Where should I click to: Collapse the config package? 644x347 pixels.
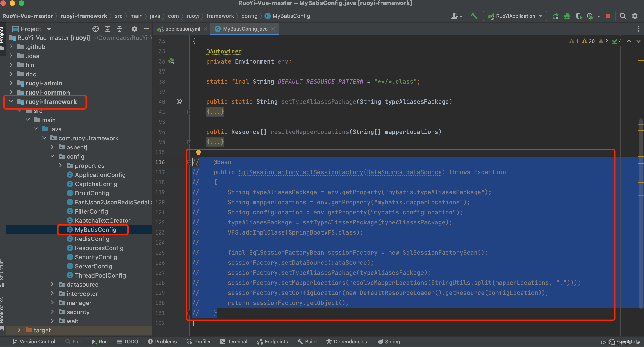point(52,156)
